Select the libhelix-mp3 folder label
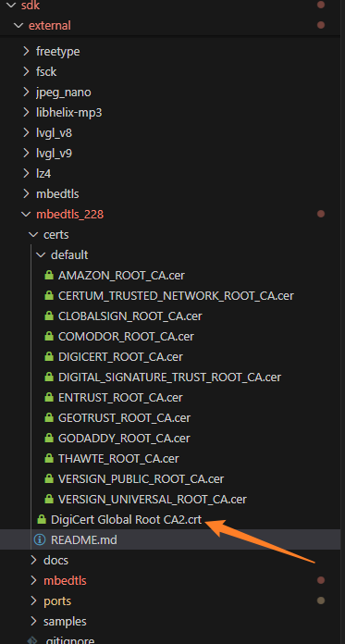 click(69, 113)
